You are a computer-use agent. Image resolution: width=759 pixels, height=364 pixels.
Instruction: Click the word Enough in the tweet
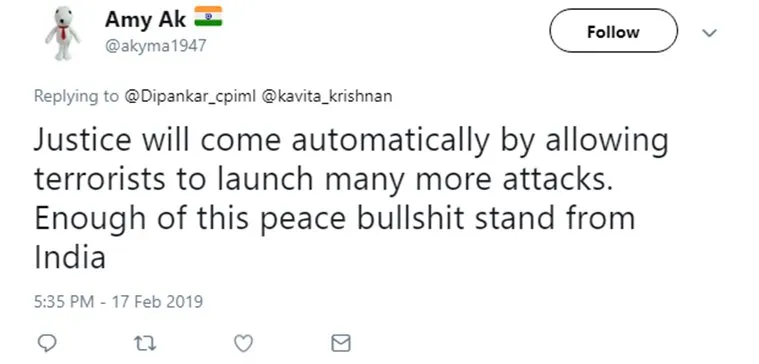coord(90,219)
